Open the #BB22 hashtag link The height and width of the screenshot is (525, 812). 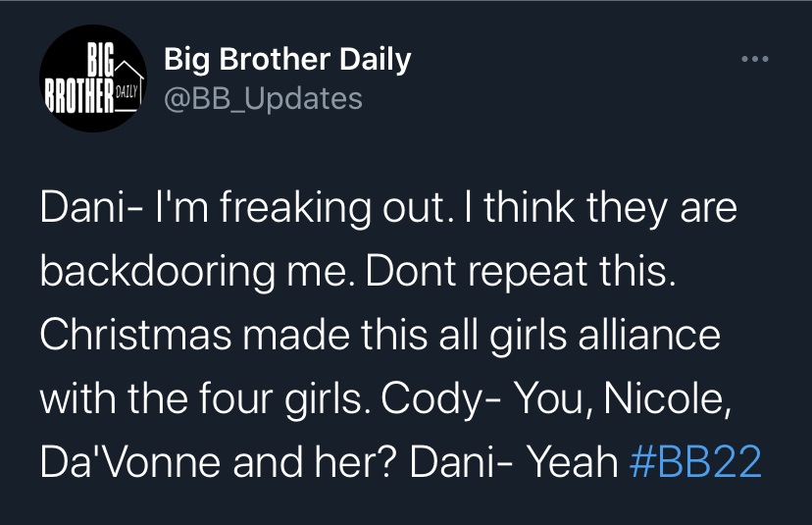pyautogui.click(x=695, y=461)
